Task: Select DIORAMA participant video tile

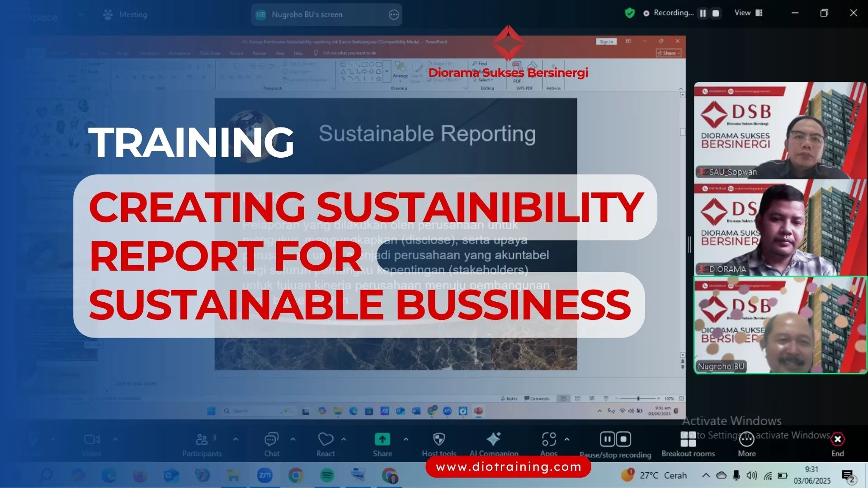Action: coord(780,228)
